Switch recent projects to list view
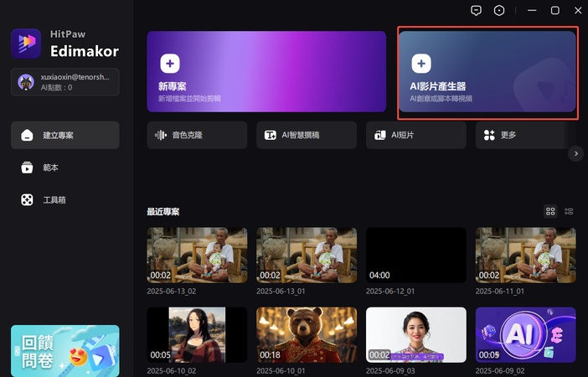 569,211
